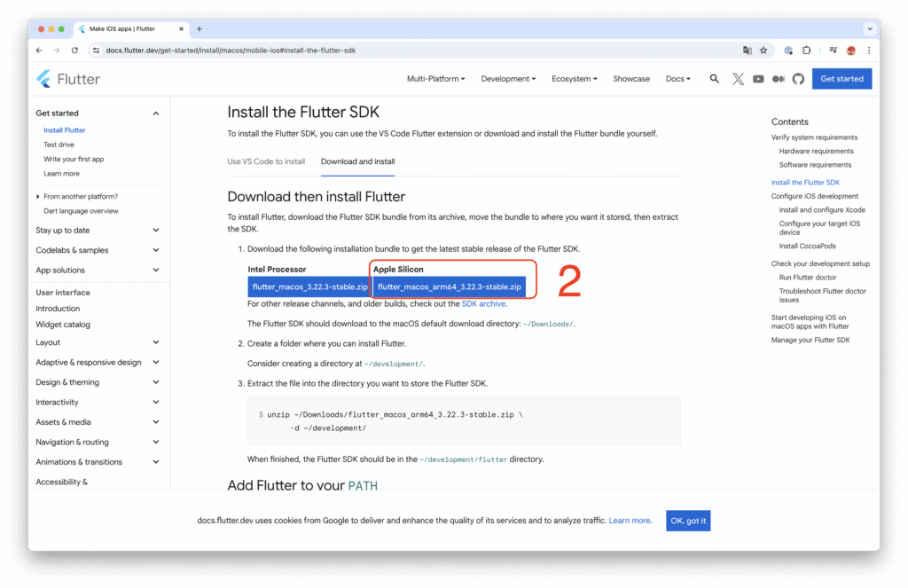Image resolution: width=908 pixels, height=588 pixels.
Task: Open the tab search dropdown arrow
Action: (870, 29)
